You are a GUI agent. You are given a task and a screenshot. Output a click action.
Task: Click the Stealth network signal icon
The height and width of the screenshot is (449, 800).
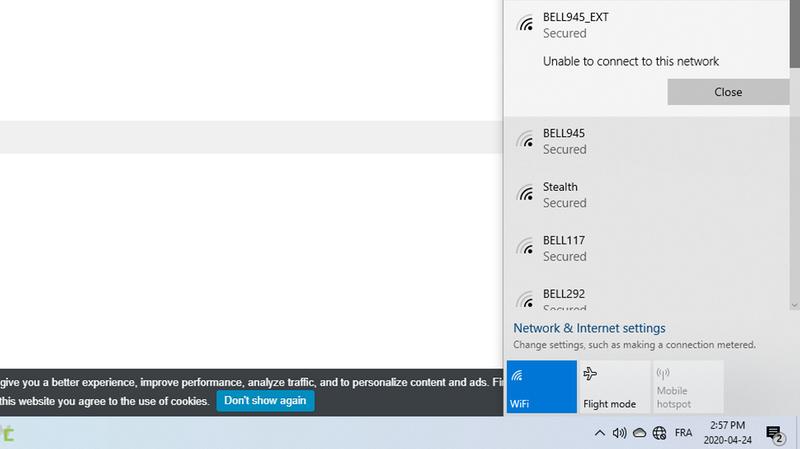point(525,194)
